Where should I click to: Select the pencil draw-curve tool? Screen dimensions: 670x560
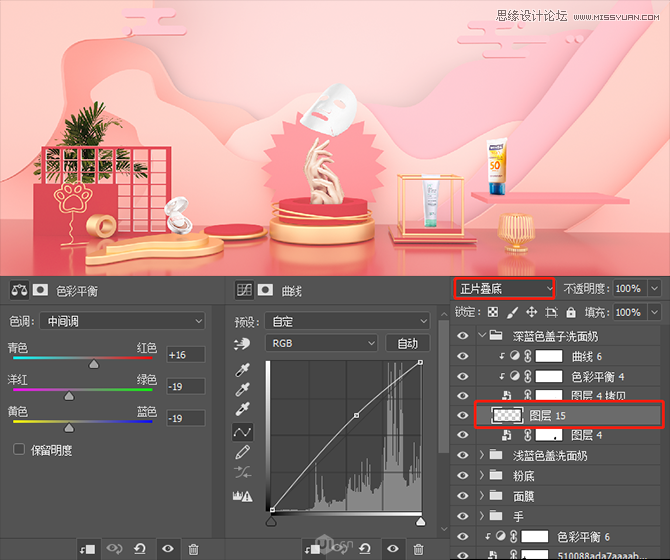coord(241,453)
